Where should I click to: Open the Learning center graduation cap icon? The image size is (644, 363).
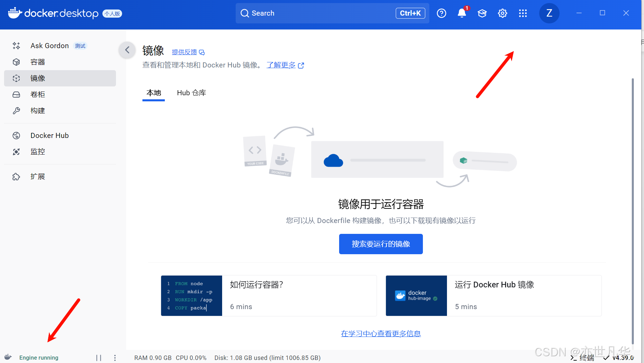coord(482,13)
